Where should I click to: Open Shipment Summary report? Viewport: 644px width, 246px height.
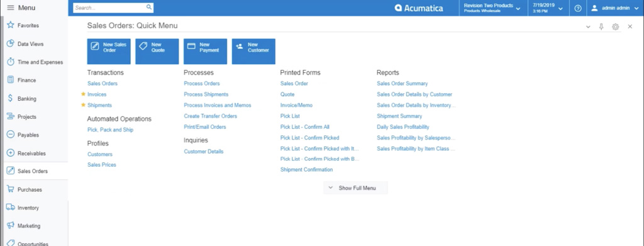click(x=399, y=116)
